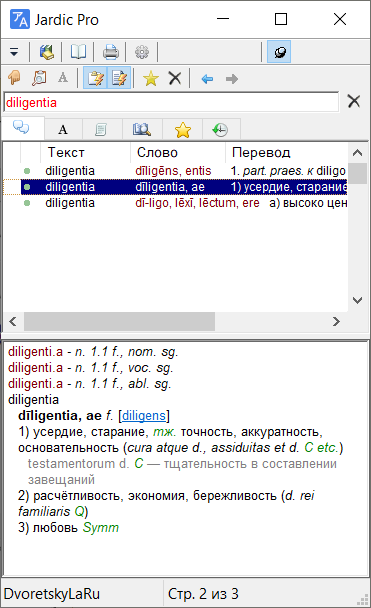371x608 pixels.
Task: Click the horizontal scrollbar right arrow
Action: click(x=336, y=321)
